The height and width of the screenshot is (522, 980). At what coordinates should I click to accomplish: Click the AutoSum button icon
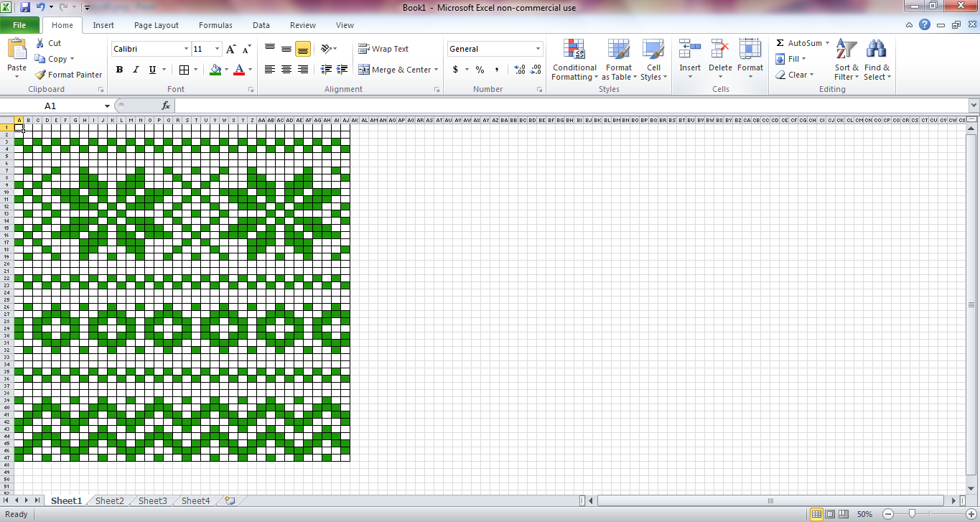(x=781, y=42)
